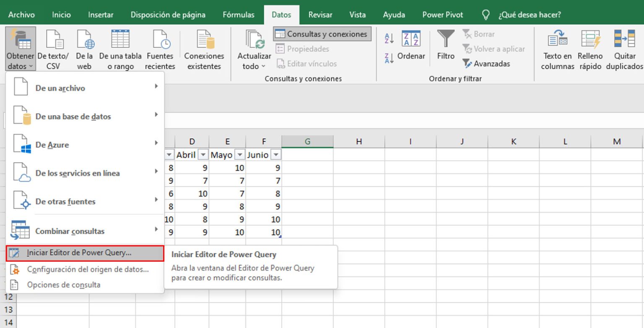Switch to the Fórmulas ribbon tab
Image resolution: width=644 pixels, height=328 pixels.
click(x=238, y=14)
